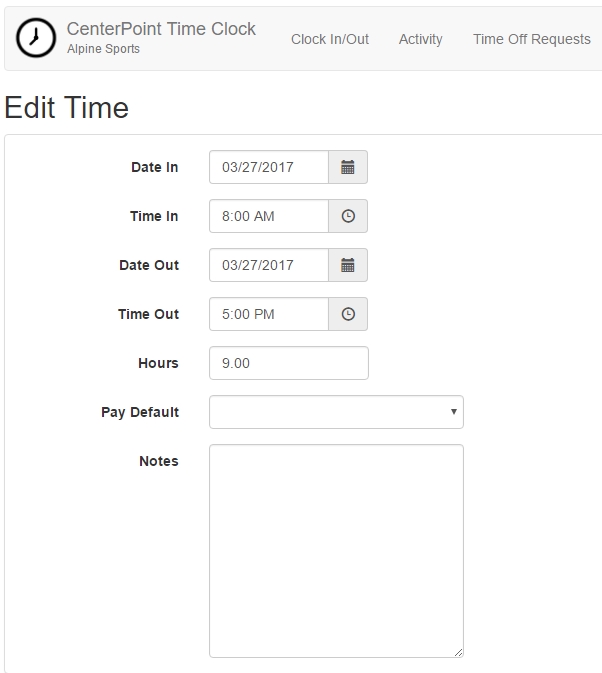Go to the Clock In/Out page
602x673 pixels.
click(x=330, y=39)
